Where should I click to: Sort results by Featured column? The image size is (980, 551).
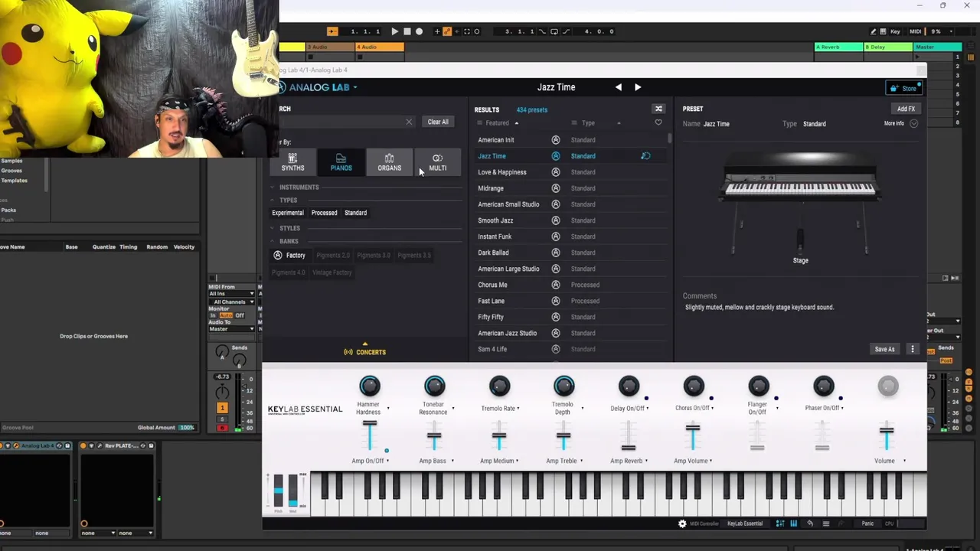click(498, 123)
